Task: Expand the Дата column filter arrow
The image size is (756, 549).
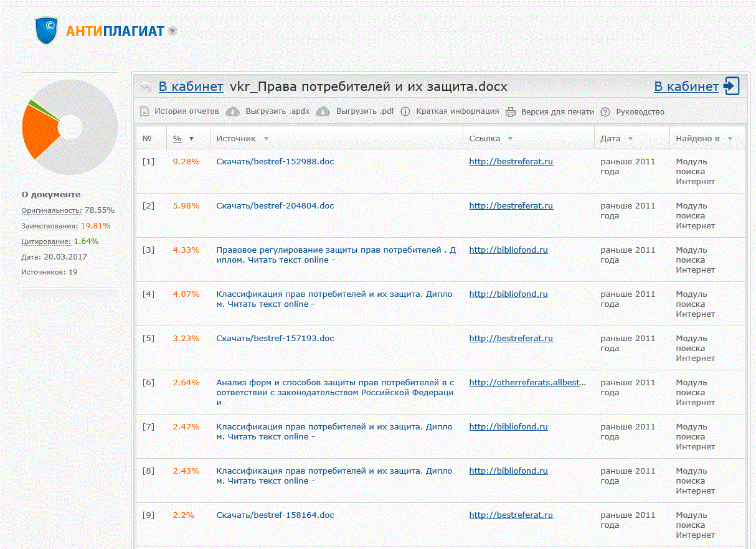Action: (x=630, y=139)
